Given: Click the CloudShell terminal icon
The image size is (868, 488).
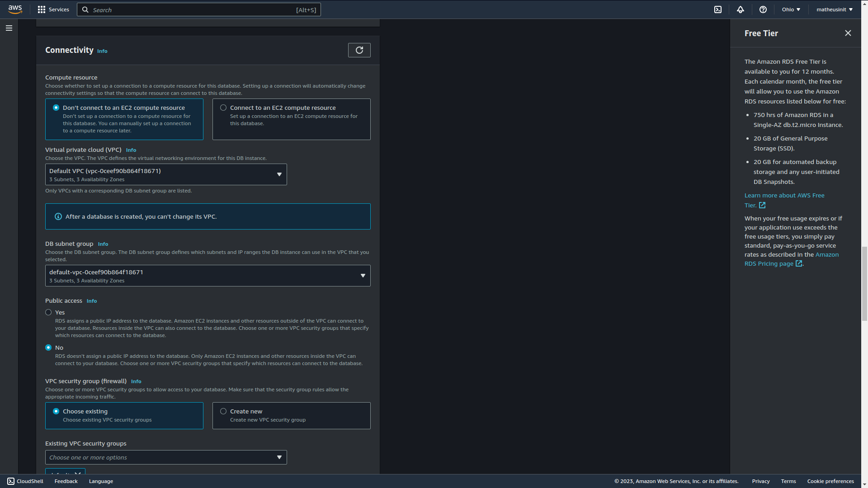Looking at the screenshot, I should click(x=11, y=481).
